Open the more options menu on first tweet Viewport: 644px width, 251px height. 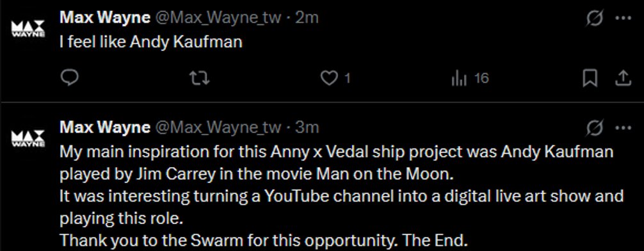(623, 18)
